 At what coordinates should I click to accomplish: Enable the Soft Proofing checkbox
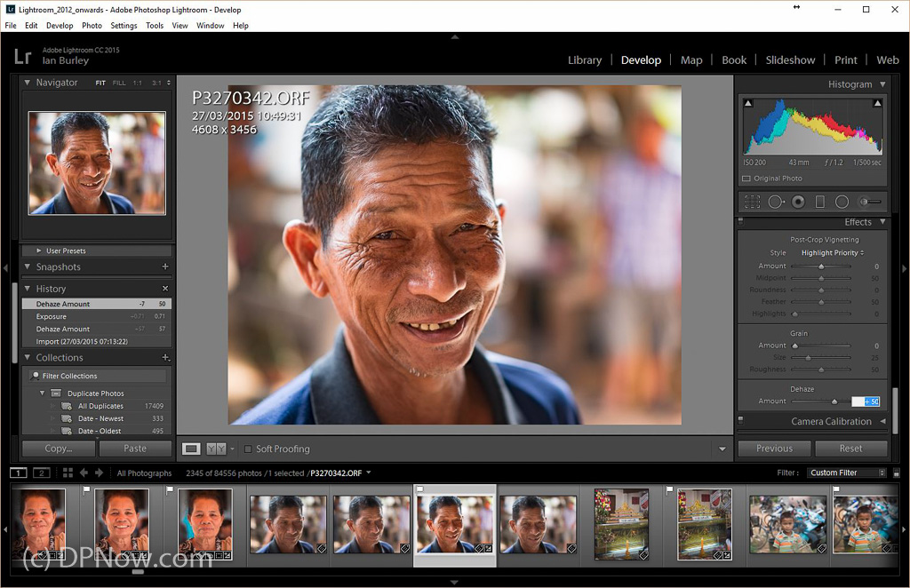tap(249, 449)
